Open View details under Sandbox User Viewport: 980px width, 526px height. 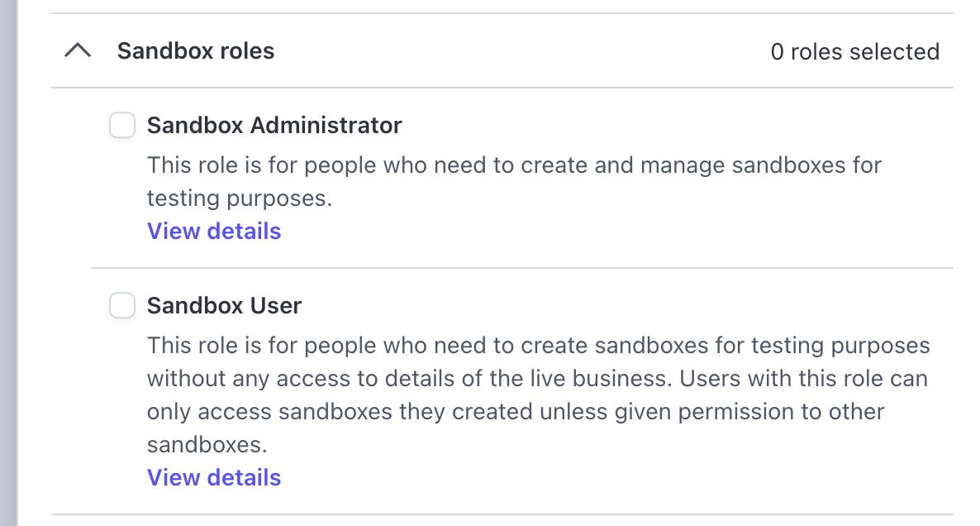(214, 477)
